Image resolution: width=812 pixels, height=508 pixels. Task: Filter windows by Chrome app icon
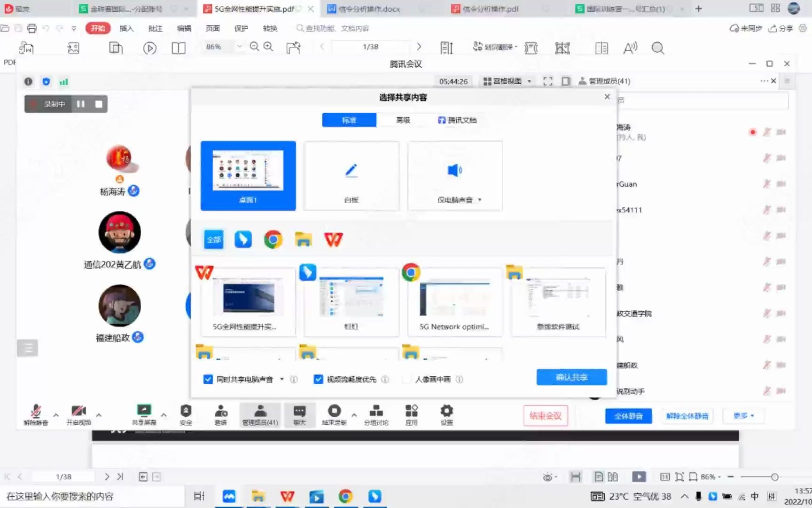click(x=273, y=239)
